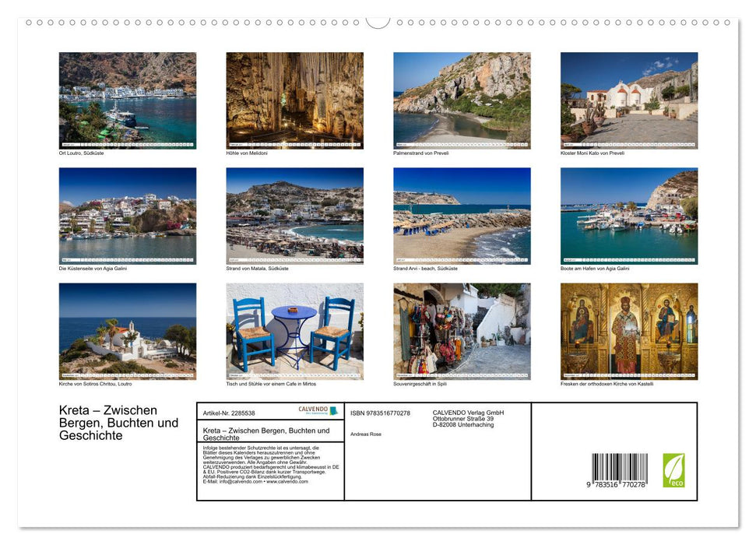756x545 pixels.
Task: Click 'D-82008 Unterhaching' line
Action: click(x=462, y=425)
